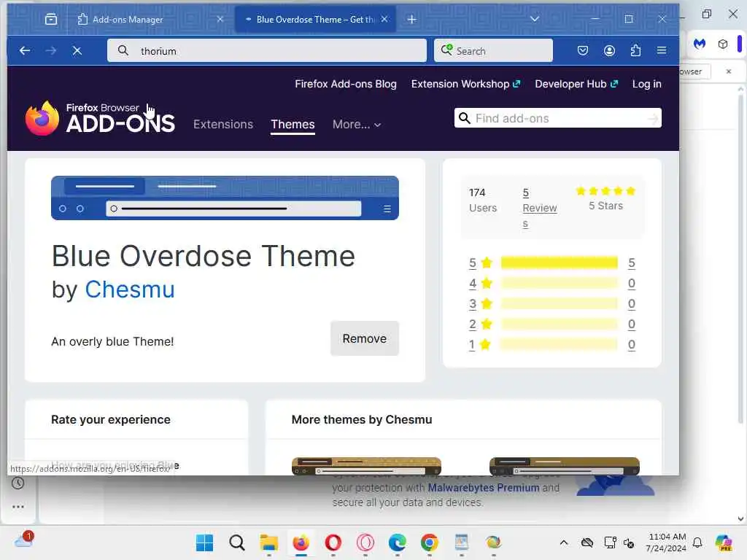The image size is (747, 560).
Task: Close the Add-ons Manager tab
Action: [x=220, y=19]
